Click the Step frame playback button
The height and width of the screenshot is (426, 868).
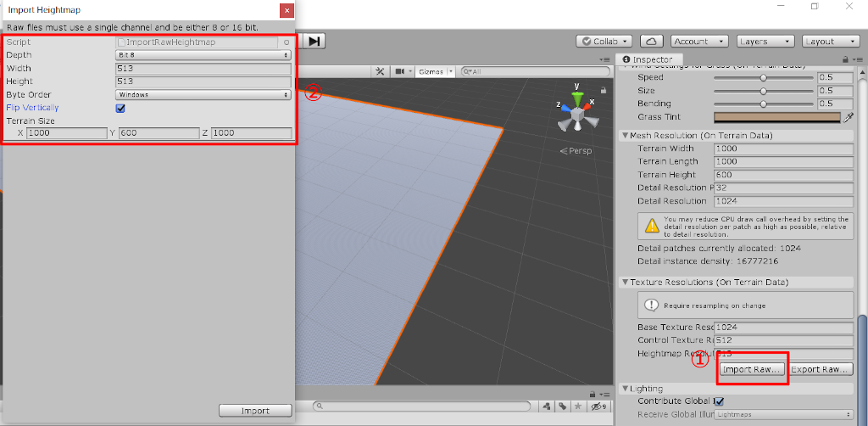(x=314, y=41)
